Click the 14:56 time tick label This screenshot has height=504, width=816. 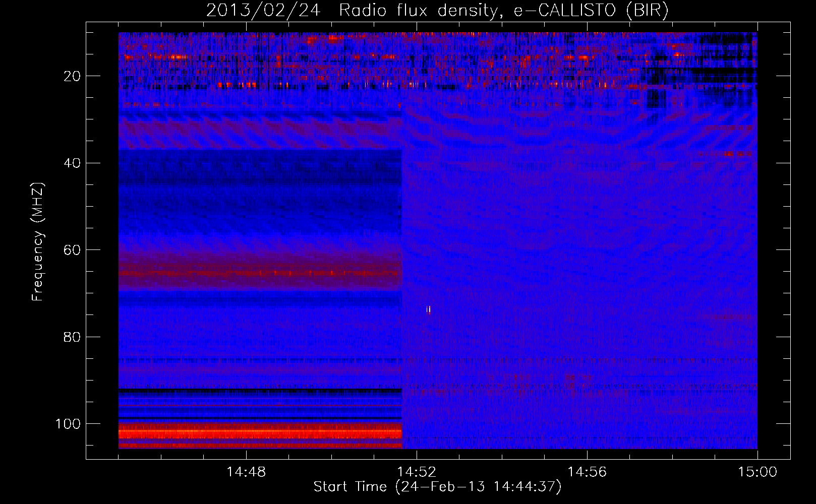click(587, 472)
